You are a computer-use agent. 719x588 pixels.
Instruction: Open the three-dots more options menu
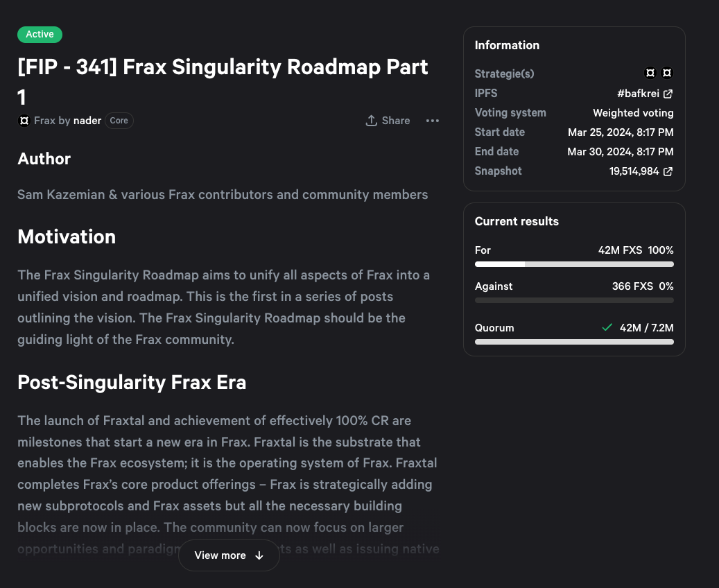pyautogui.click(x=433, y=121)
